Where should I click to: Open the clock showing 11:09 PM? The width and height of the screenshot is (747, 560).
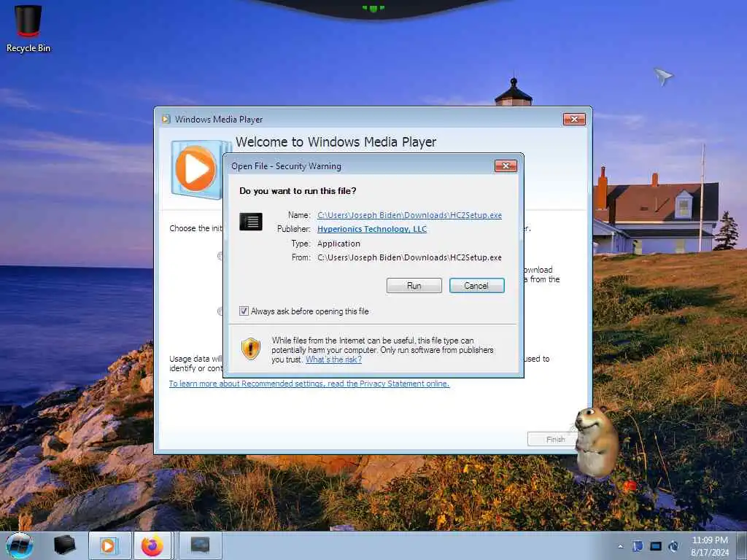tap(710, 546)
